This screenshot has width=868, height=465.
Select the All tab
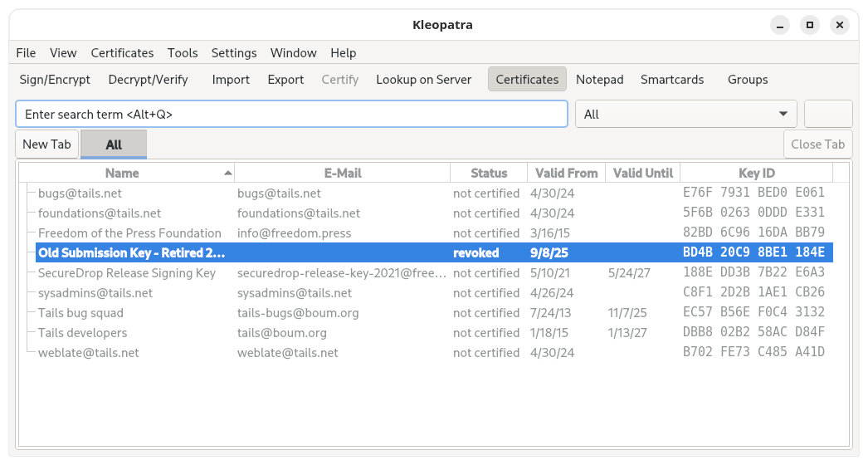click(114, 144)
